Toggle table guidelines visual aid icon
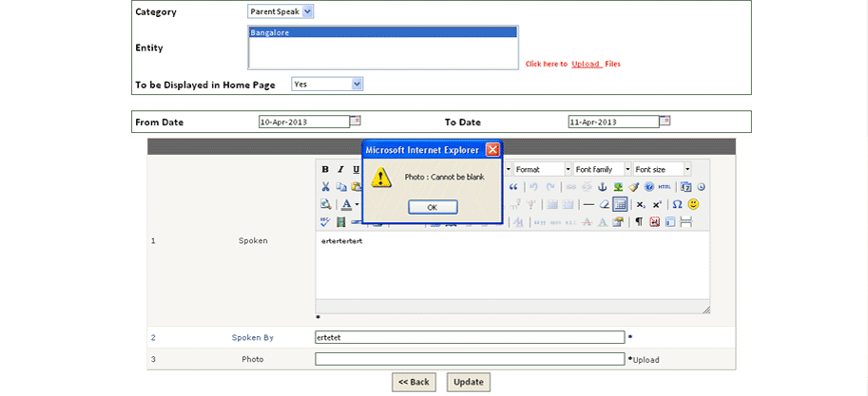868x396 pixels. pos(620,204)
